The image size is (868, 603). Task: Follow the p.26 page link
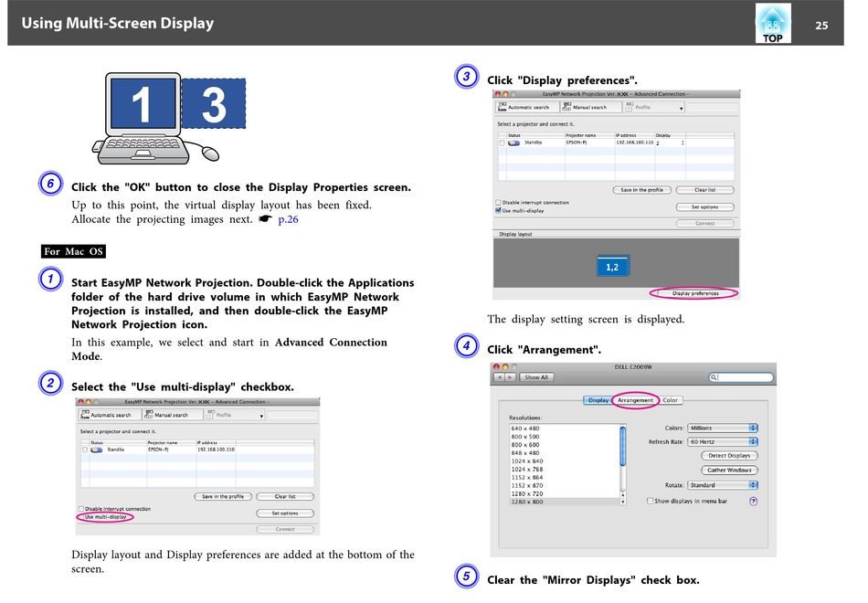288,219
